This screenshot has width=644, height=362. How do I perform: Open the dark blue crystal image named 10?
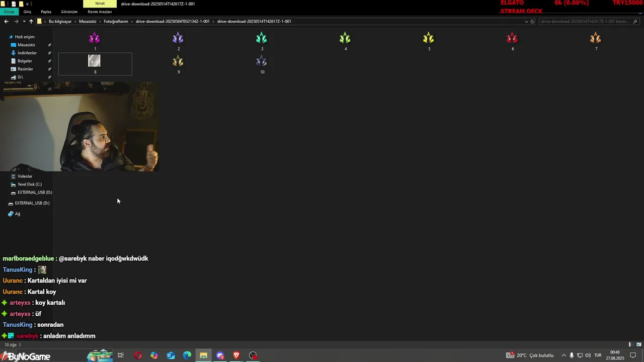click(x=262, y=61)
